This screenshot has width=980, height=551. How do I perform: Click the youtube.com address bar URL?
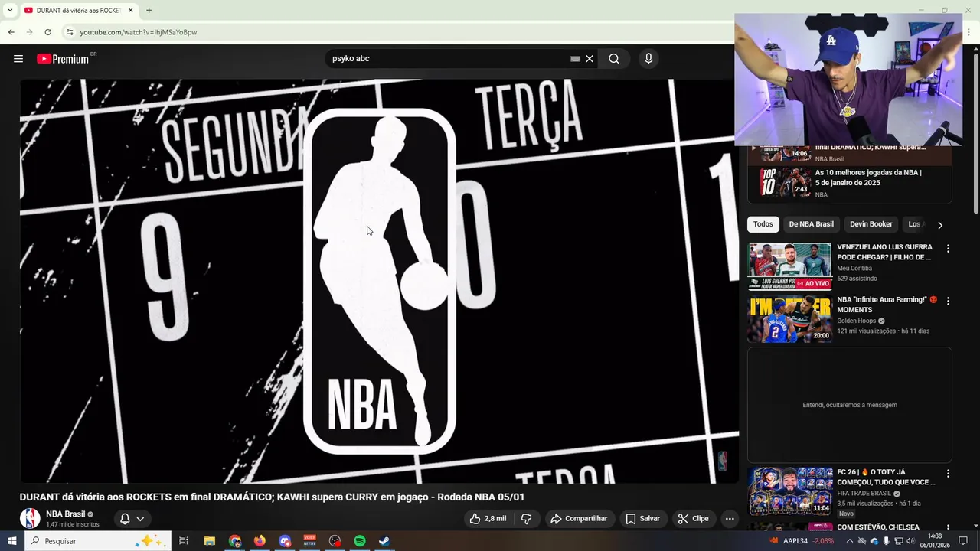[139, 32]
